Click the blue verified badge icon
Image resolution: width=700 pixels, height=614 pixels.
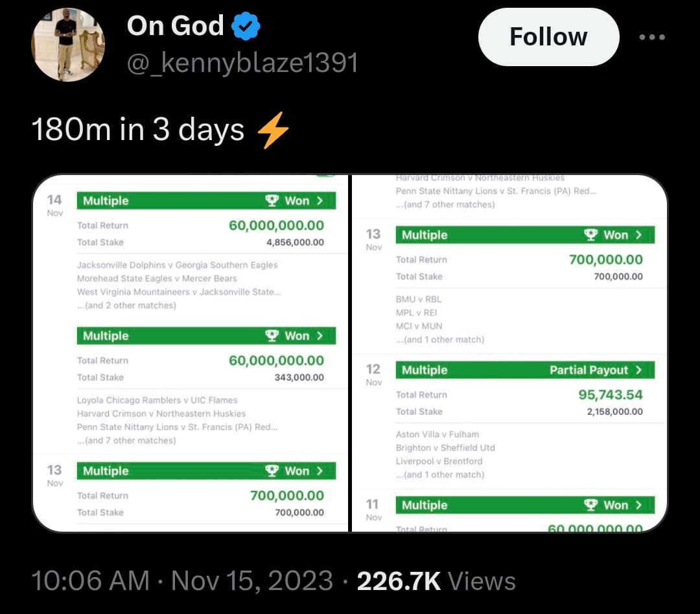tap(246, 27)
